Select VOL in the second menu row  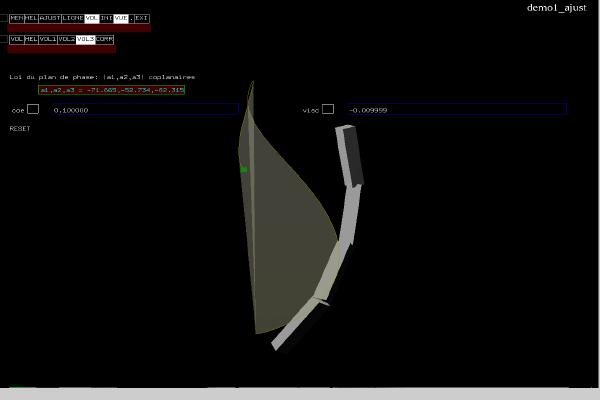pos(16,39)
